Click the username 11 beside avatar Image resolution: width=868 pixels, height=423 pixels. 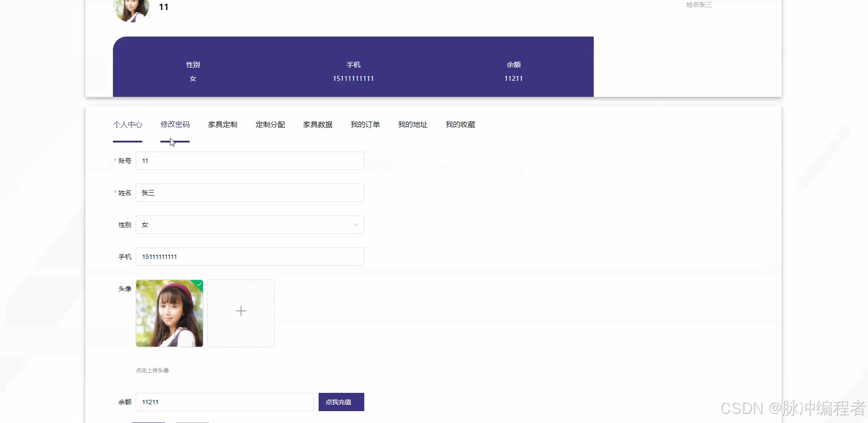pos(164,7)
